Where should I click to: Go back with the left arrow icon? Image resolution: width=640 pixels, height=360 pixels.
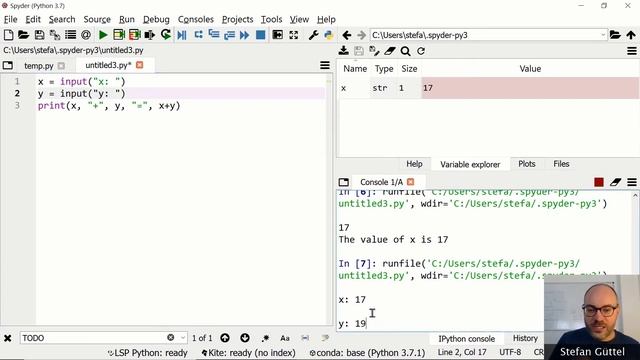347,35
